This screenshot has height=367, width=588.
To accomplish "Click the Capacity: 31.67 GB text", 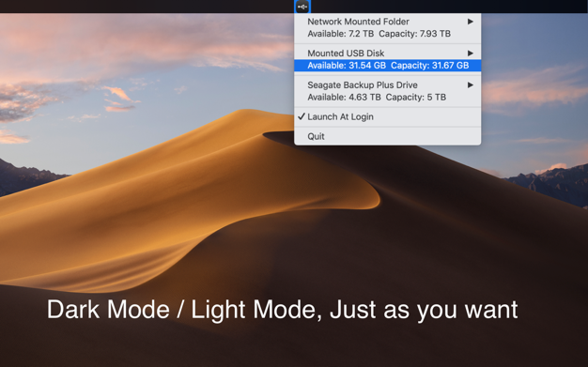I will tap(430, 65).
